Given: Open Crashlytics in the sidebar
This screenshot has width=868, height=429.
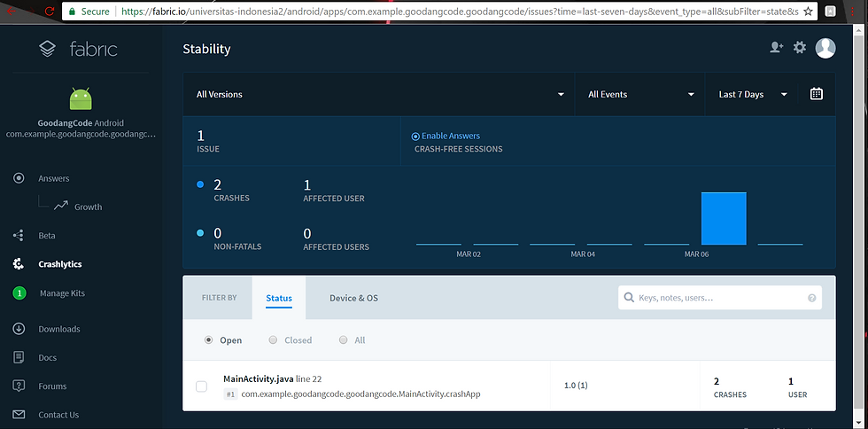Looking at the screenshot, I should [60, 264].
